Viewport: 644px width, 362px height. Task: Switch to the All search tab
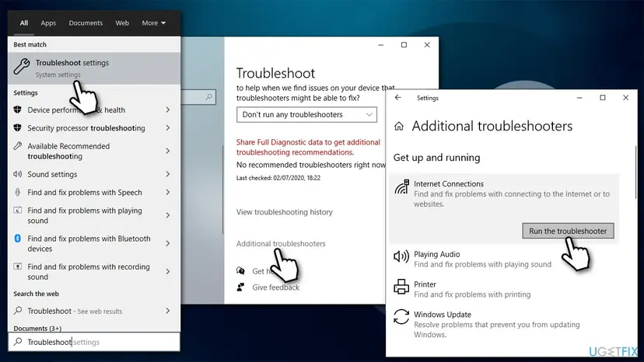coord(24,23)
